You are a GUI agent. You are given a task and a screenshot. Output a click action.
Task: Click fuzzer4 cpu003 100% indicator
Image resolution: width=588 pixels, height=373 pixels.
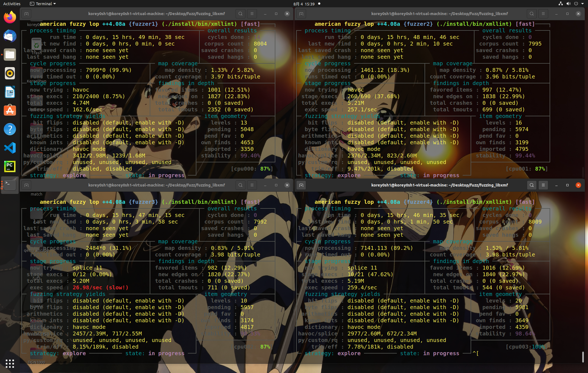point(527,347)
